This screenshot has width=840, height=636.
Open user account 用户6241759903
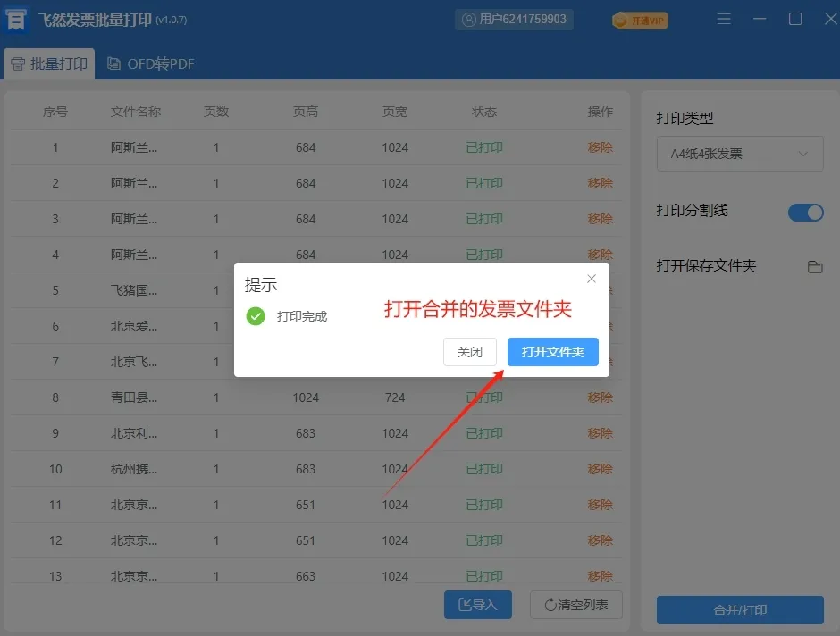pyautogui.click(x=515, y=20)
